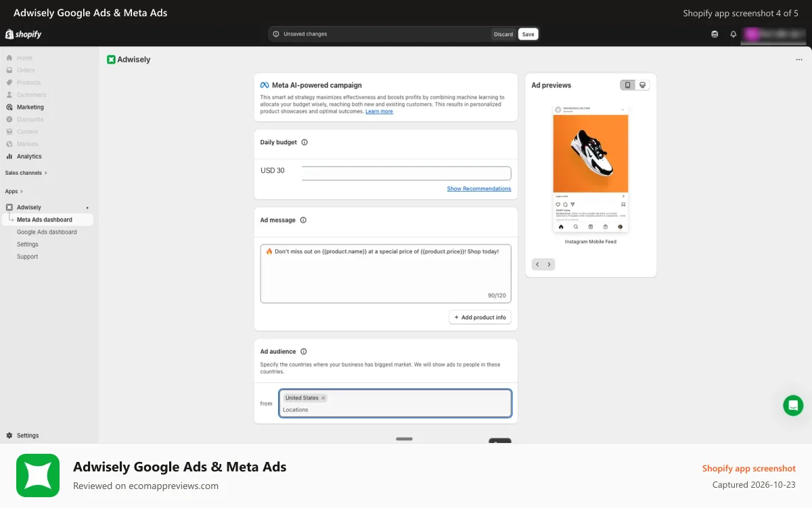Click the Orders icon in sidebar
This screenshot has height=508, width=812.
click(9, 70)
